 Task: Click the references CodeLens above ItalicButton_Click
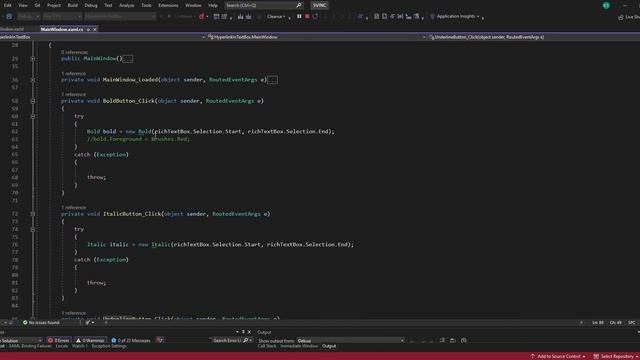[x=73, y=207]
